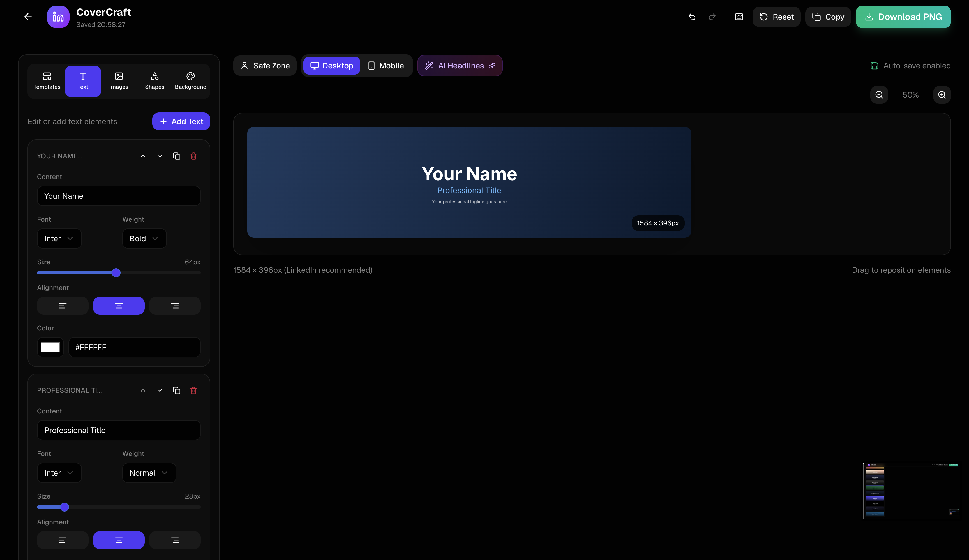
Task: Open keyboard shortcuts panel
Action: (x=738, y=17)
